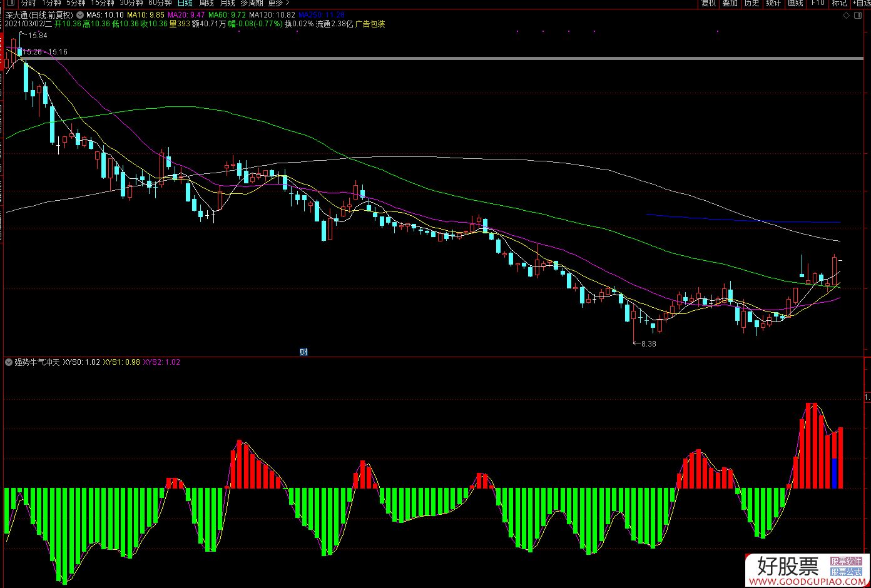Click the blue bar in the indicator histogram
The width and height of the screenshot is (871, 588).
click(x=834, y=473)
